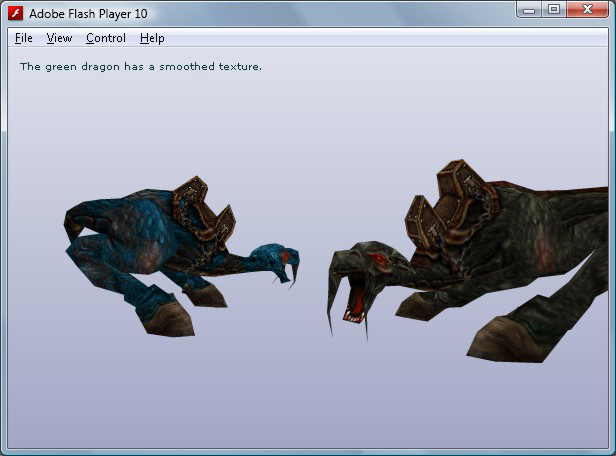
Task: Open the Control menu
Action: click(106, 38)
